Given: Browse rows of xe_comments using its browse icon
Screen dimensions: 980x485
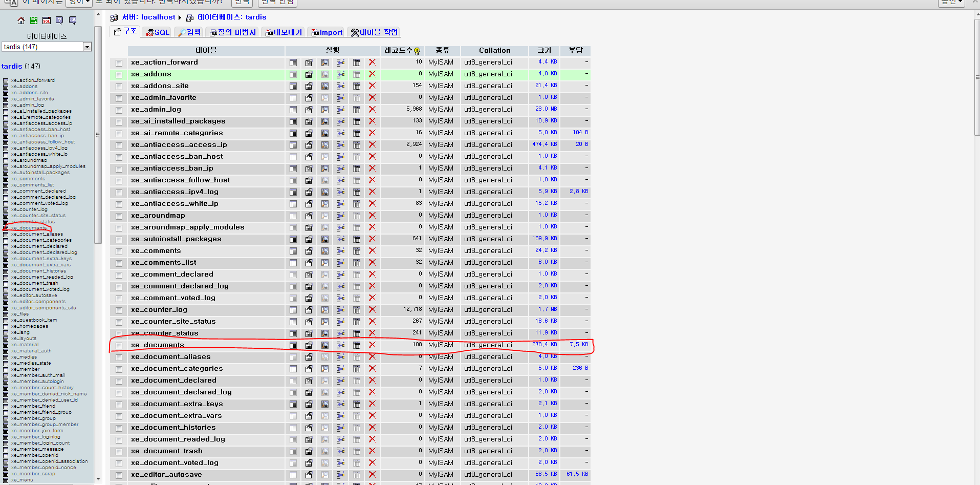Looking at the screenshot, I should 293,251.
